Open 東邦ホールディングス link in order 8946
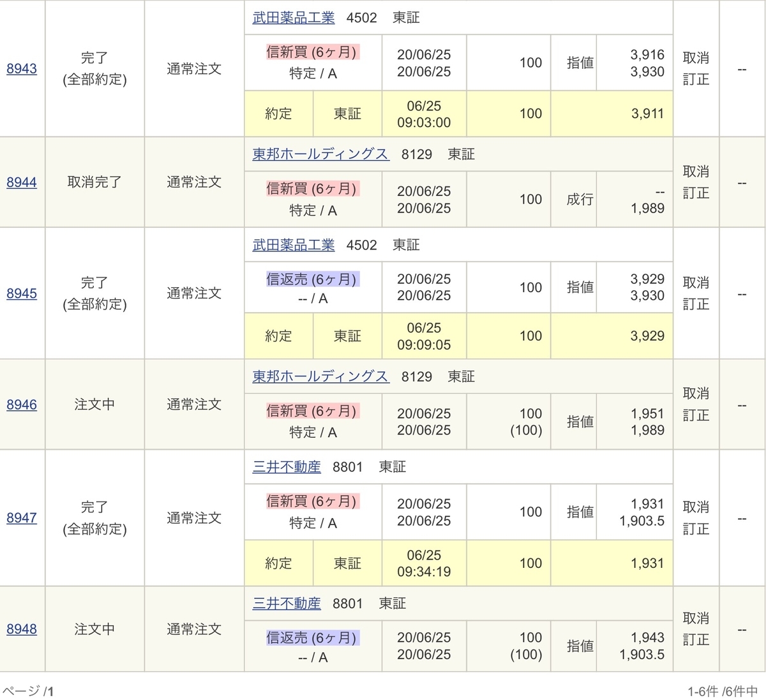766x700 pixels. tap(320, 376)
